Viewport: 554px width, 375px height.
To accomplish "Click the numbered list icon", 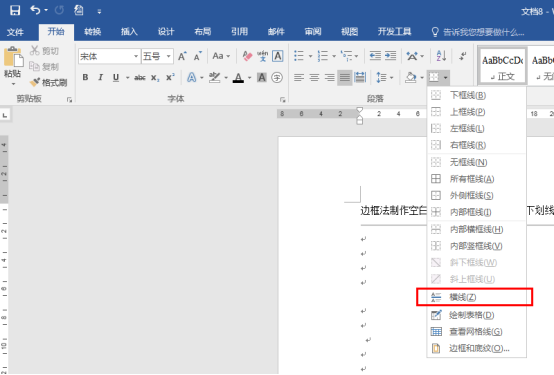I will [x=323, y=56].
